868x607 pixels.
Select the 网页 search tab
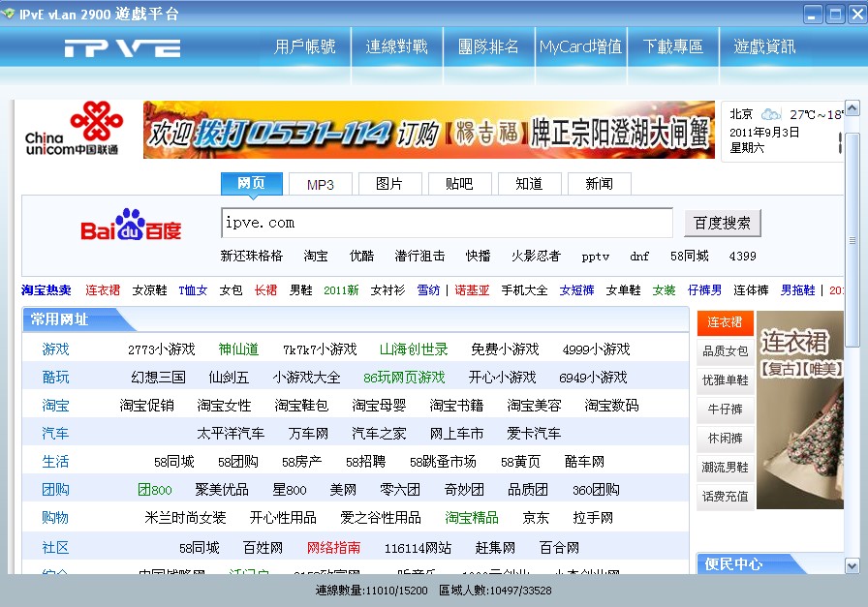click(252, 184)
